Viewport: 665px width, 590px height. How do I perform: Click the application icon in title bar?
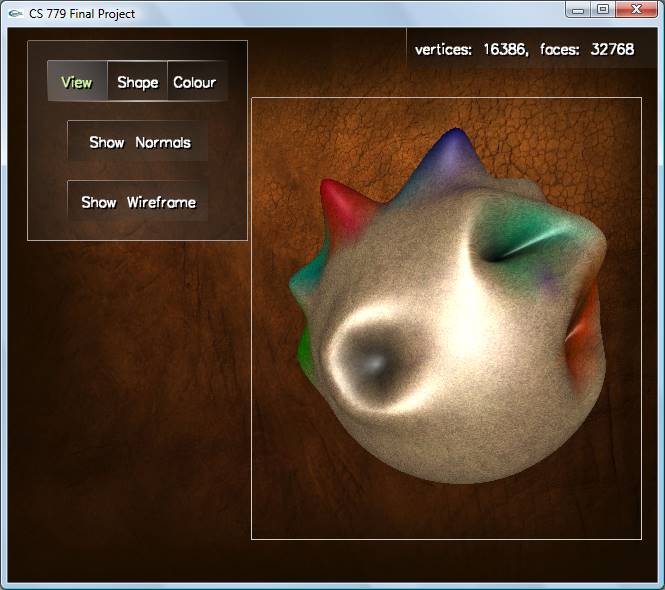(x=15, y=13)
